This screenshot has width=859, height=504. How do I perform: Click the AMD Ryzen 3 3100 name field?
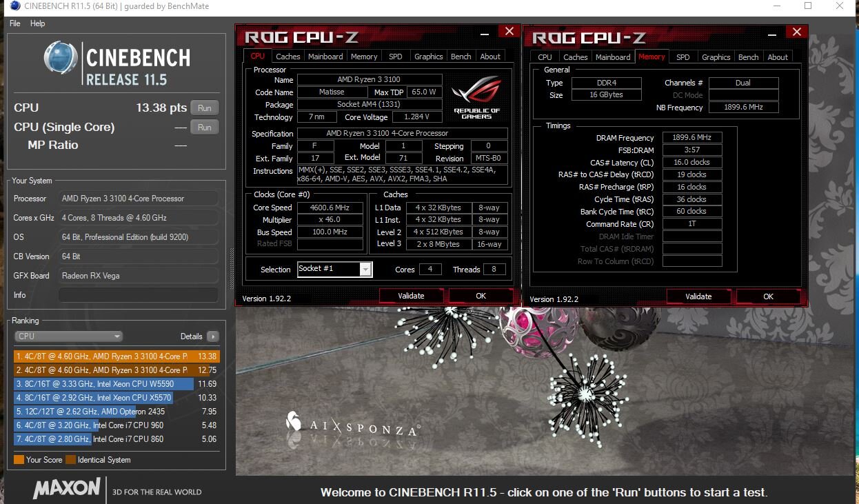(x=369, y=80)
